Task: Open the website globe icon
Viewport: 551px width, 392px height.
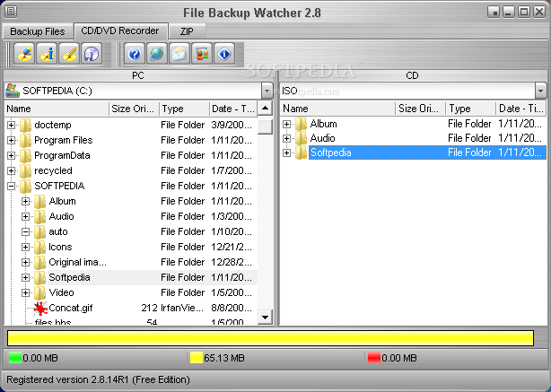Action: pos(157,54)
